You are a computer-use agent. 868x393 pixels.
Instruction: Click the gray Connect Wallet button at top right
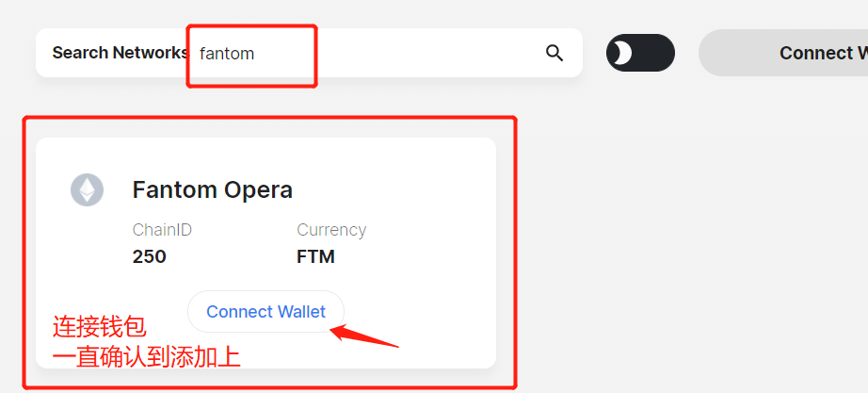783,53
